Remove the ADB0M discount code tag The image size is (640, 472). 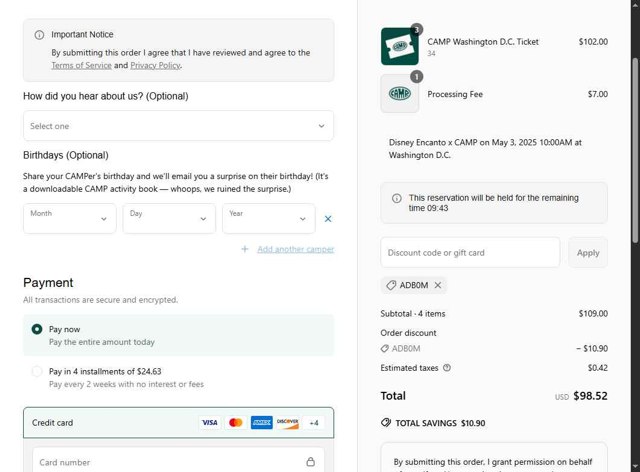(x=438, y=285)
